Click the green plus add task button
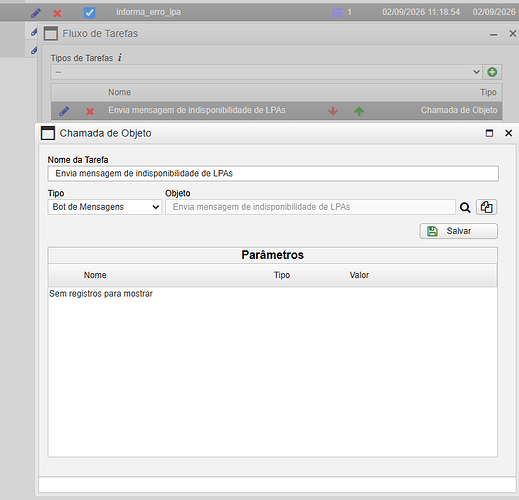The height and width of the screenshot is (500, 519). click(492, 72)
